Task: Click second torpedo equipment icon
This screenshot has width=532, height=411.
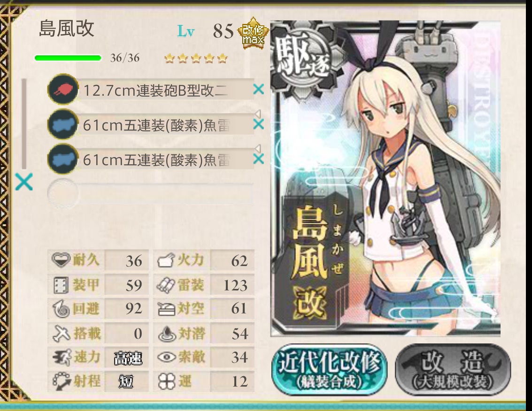Action: pyautogui.click(x=63, y=159)
